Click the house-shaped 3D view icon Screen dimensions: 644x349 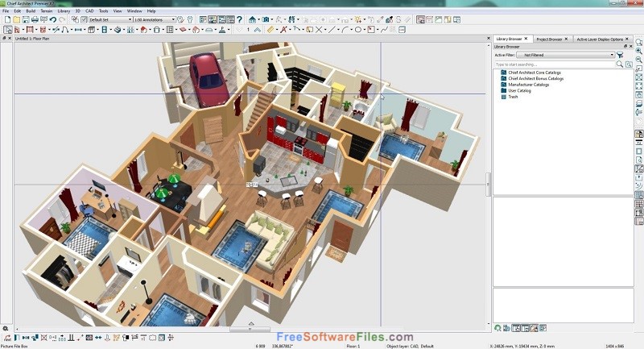tap(252, 19)
